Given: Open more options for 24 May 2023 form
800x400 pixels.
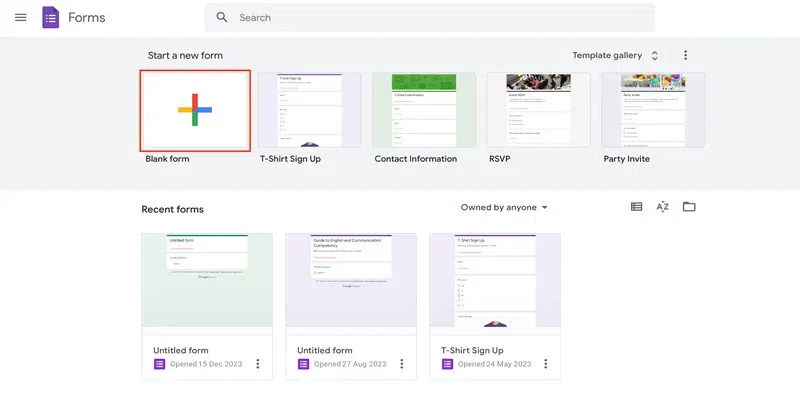Looking at the screenshot, I should pos(545,364).
